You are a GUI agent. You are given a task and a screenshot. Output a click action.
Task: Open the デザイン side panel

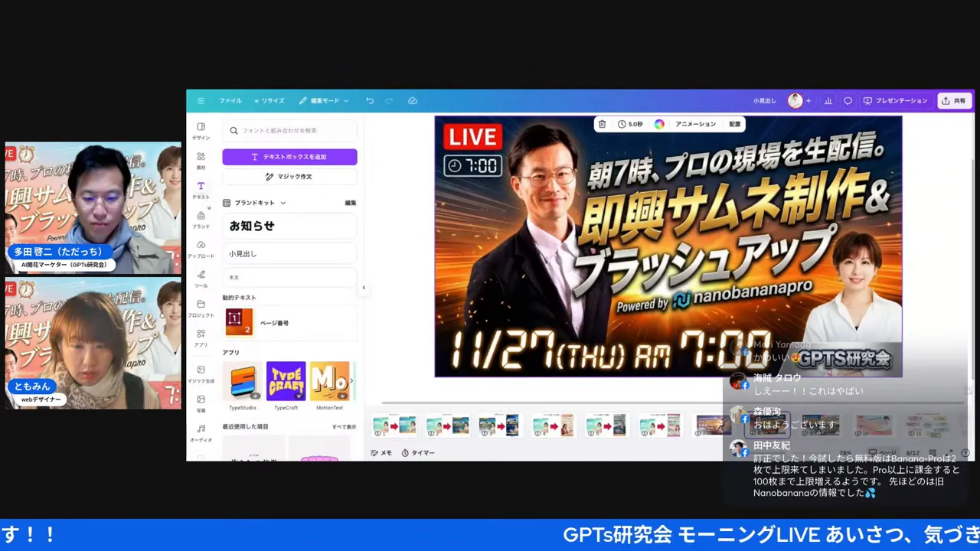tap(201, 131)
